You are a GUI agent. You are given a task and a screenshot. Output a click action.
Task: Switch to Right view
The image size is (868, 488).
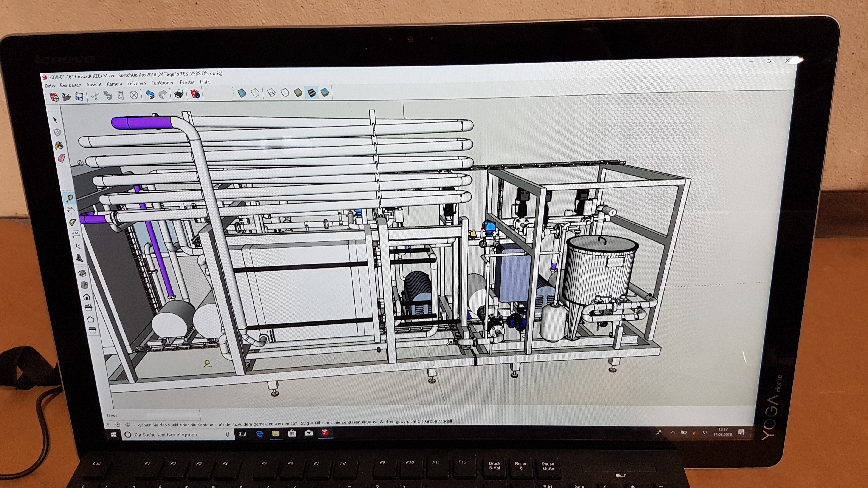point(89,307)
